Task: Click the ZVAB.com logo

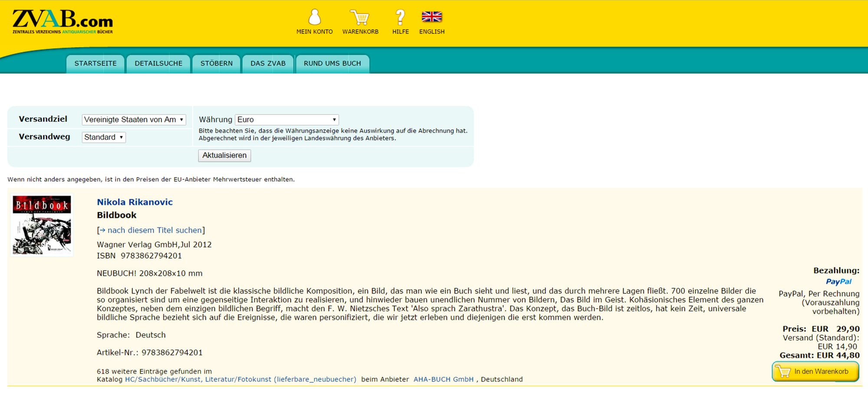Action: [x=62, y=22]
